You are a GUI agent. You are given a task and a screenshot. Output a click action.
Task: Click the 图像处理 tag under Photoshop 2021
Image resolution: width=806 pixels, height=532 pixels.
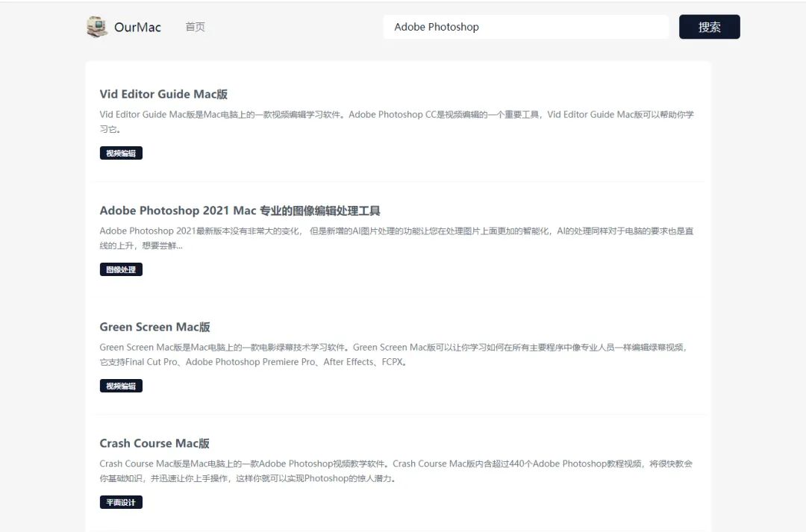(121, 269)
